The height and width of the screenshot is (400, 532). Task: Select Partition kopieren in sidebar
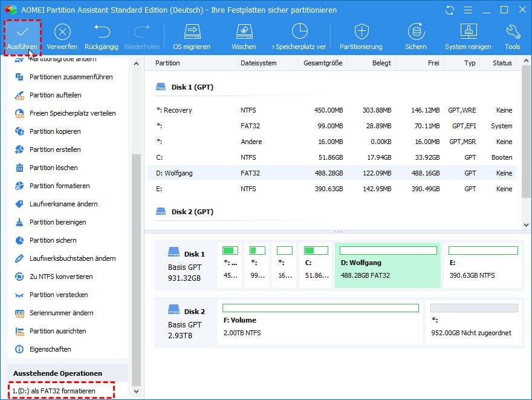tap(68, 131)
